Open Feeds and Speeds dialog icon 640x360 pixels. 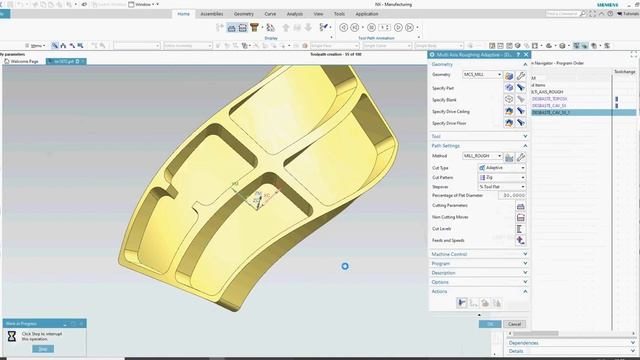click(x=520, y=240)
